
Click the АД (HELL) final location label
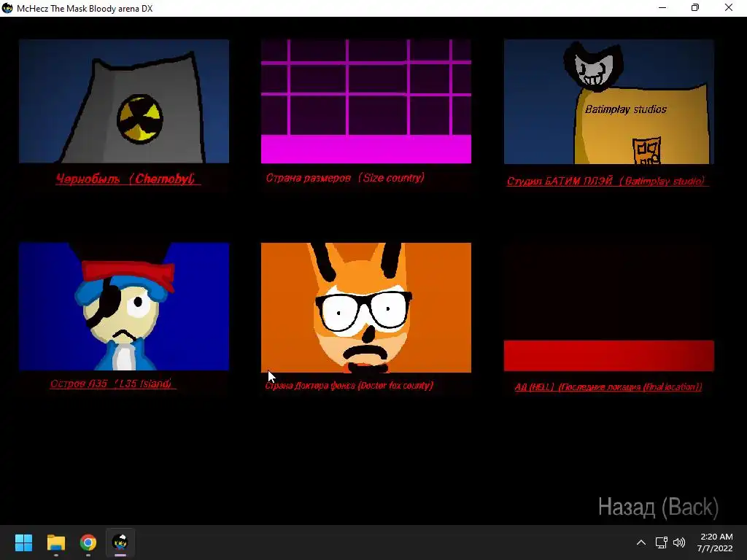(x=608, y=386)
